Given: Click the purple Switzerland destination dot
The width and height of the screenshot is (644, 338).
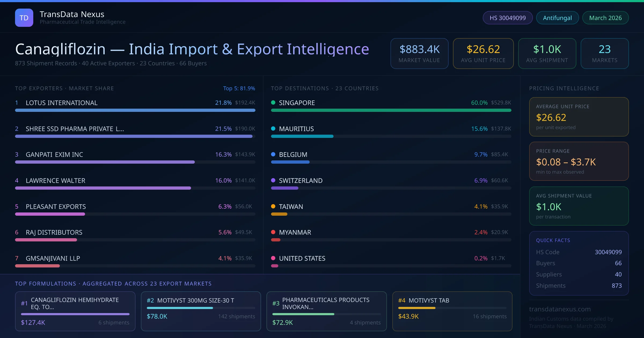Looking at the screenshot, I should [x=273, y=181].
